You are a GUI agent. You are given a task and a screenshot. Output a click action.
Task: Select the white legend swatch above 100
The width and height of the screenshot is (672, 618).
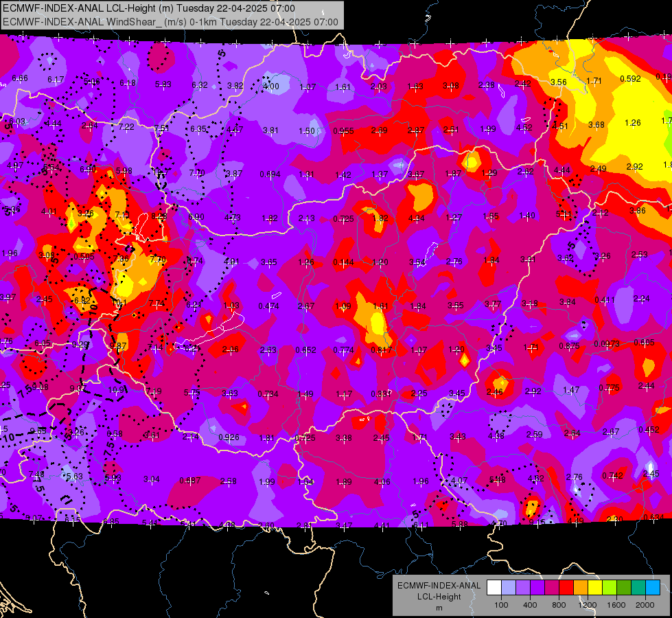(494, 588)
